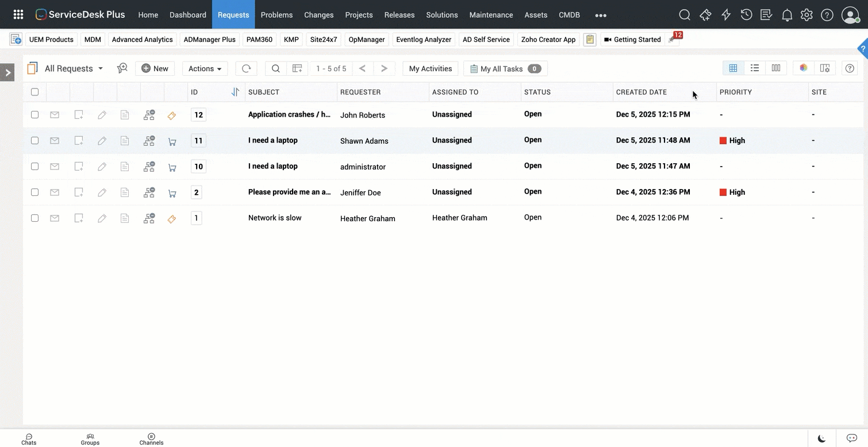Click the request list search icon
This screenshot has height=447, width=868.
(x=276, y=68)
